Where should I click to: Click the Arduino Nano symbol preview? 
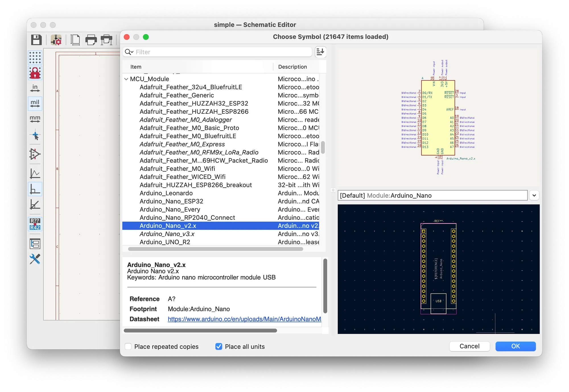click(x=438, y=117)
